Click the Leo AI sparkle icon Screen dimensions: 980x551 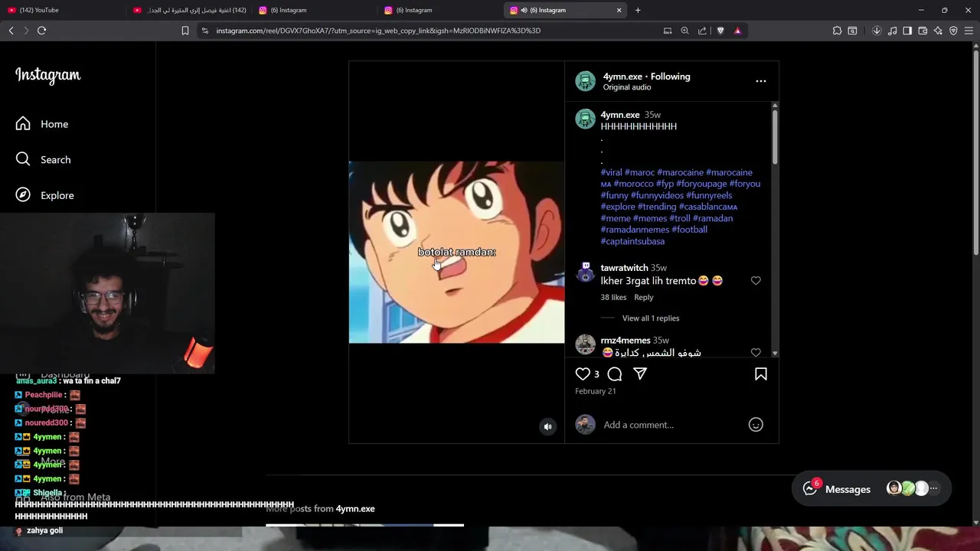938,31
